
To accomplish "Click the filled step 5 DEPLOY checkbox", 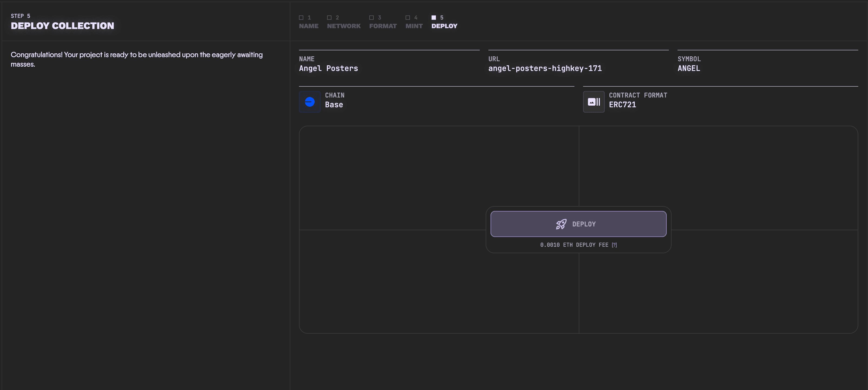I will click(434, 17).
